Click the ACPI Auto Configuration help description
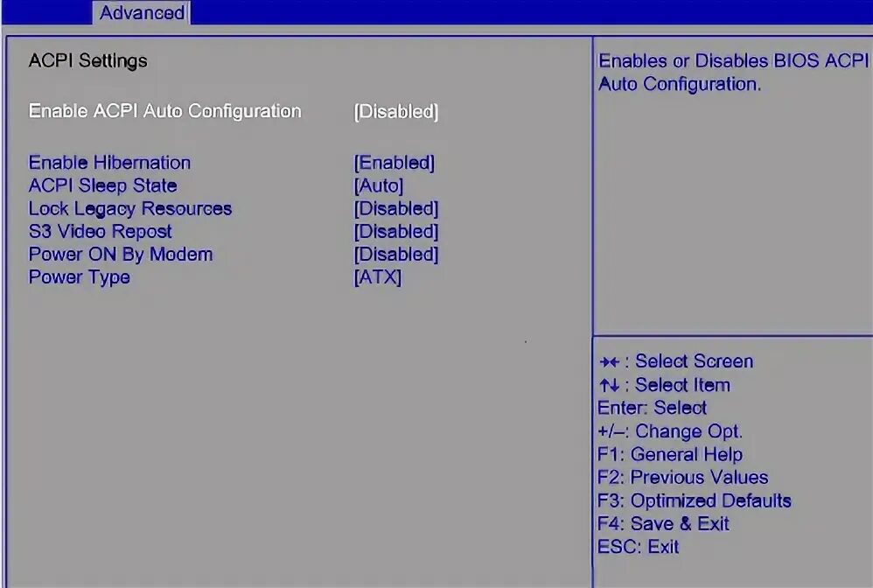 click(733, 73)
